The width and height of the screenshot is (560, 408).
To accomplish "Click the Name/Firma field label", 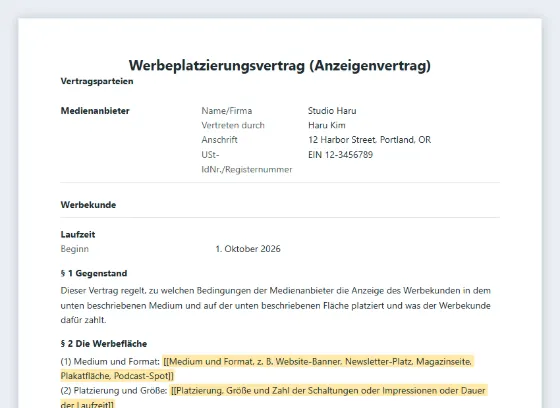I will [227, 111].
